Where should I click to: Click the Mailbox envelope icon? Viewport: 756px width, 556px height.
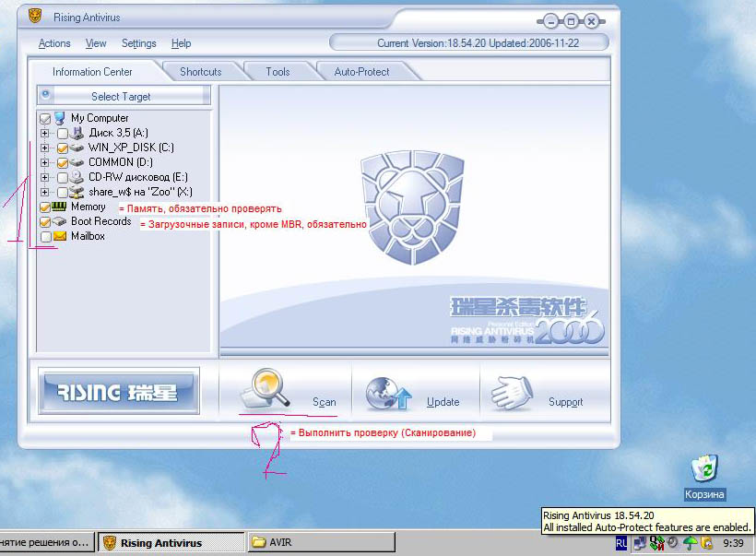pyautogui.click(x=60, y=236)
